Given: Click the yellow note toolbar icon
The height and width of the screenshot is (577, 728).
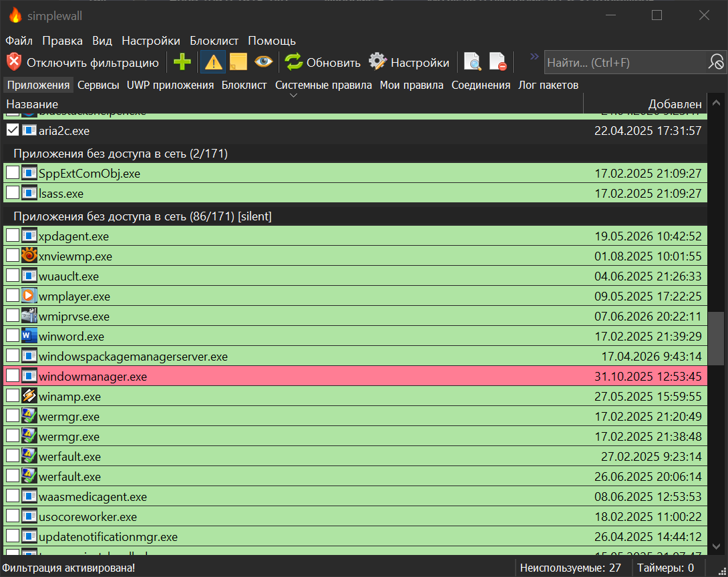Looking at the screenshot, I should tap(238, 62).
